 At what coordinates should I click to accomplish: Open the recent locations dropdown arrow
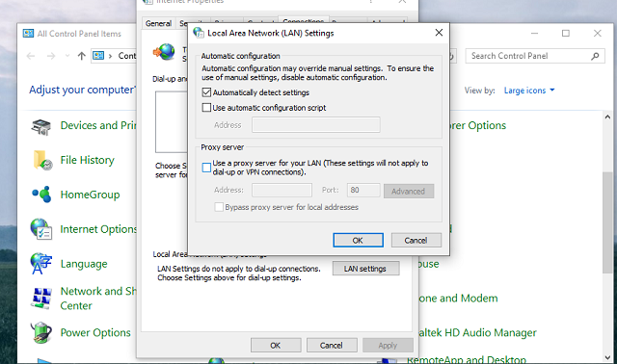click(x=67, y=56)
